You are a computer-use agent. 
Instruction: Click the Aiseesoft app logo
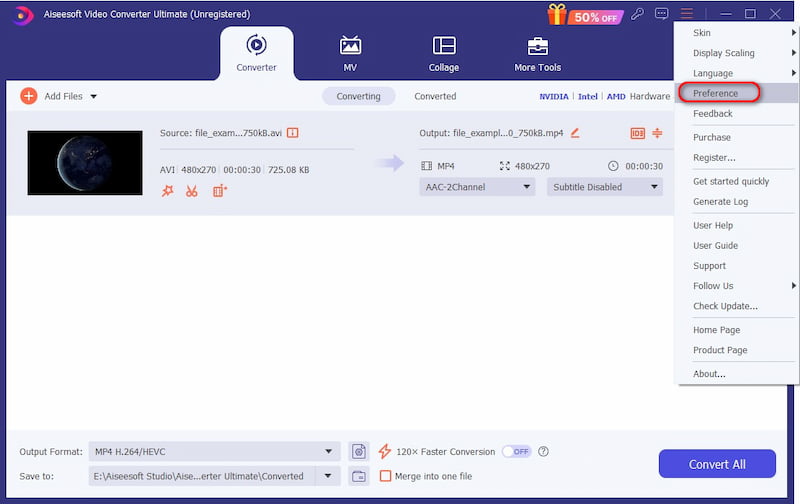pyautogui.click(x=21, y=15)
